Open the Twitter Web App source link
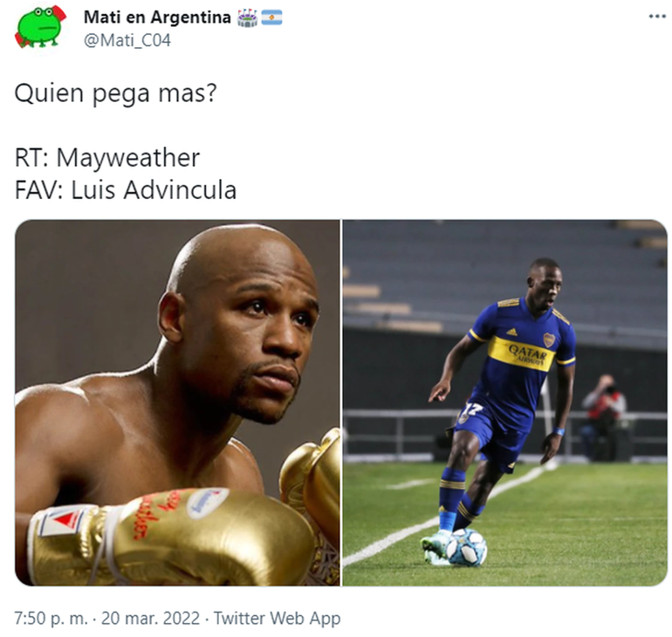This screenshot has width=672, height=637. coord(277,618)
